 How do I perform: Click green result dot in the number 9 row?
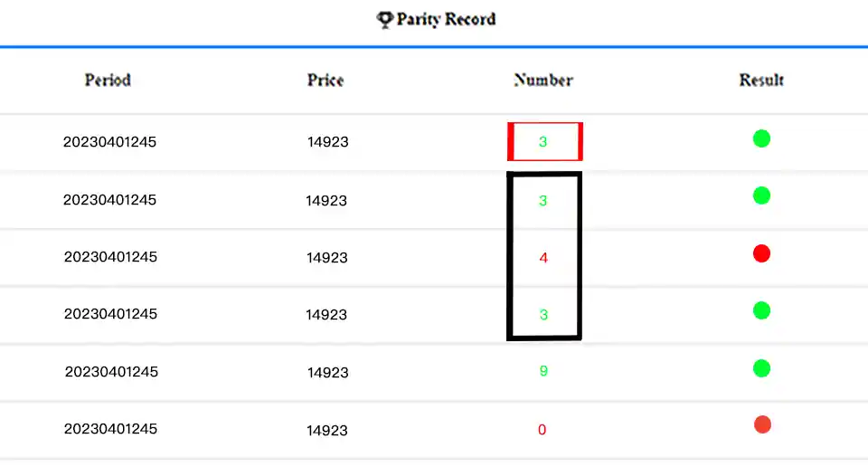[x=761, y=368]
